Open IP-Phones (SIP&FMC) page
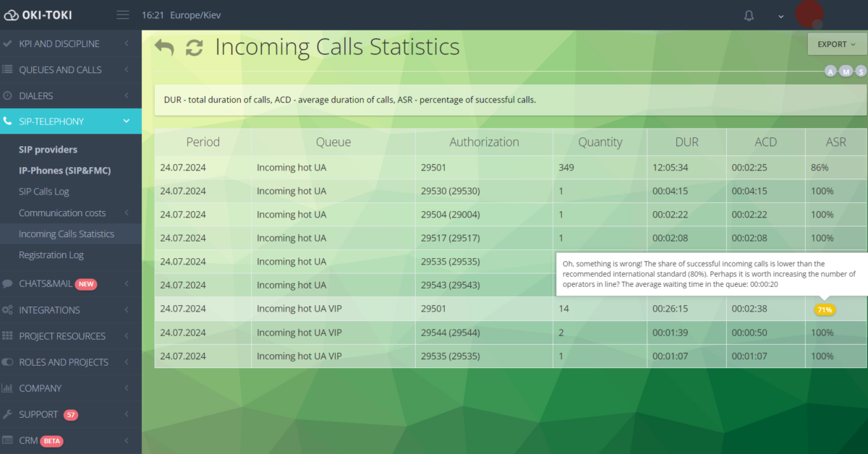 [x=64, y=171]
